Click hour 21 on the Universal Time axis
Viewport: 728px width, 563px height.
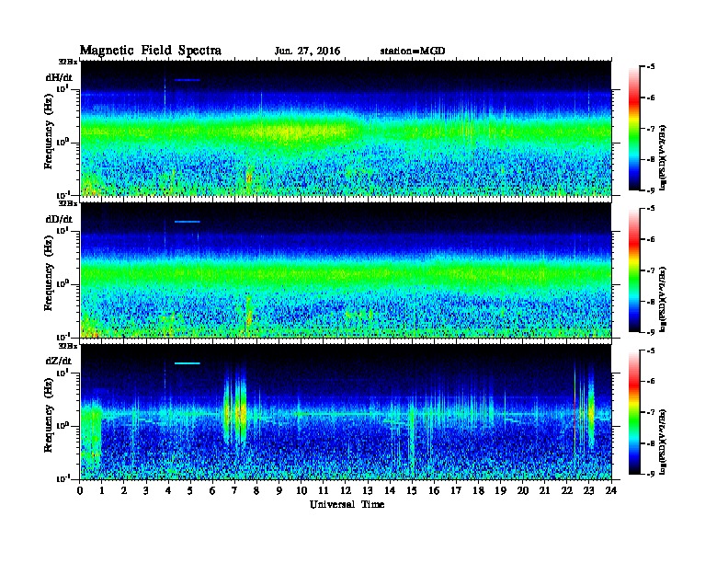544,491
